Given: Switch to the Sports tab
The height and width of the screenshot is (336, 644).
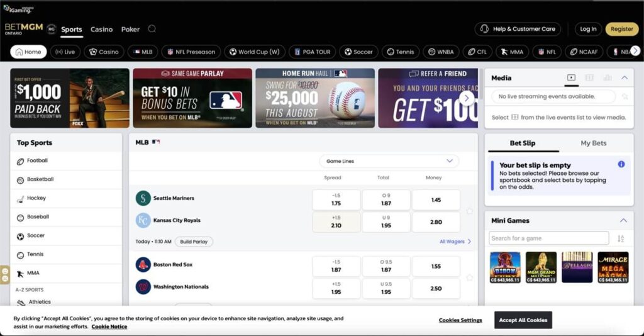Looking at the screenshot, I should pyautogui.click(x=72, y=29).
